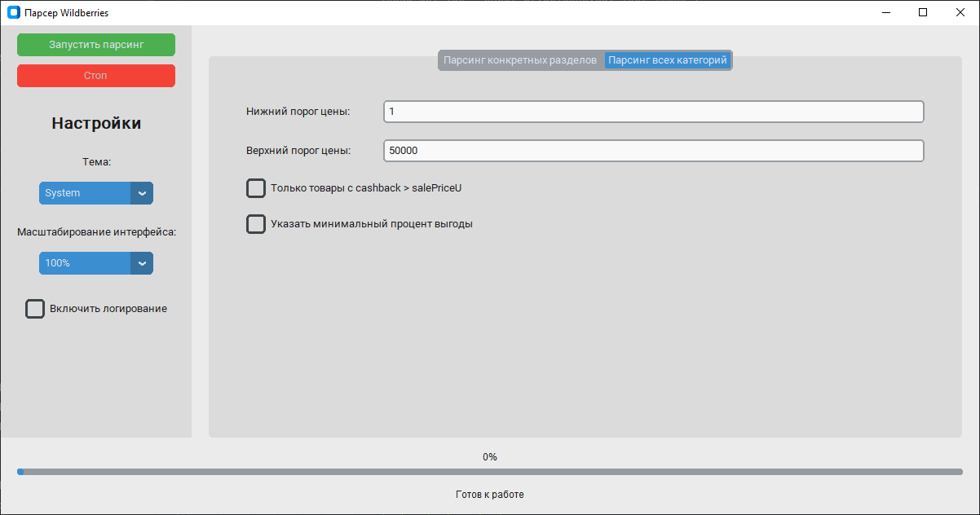Close the Парсер Wildberries window
Viewport: 980px width, 515px height.
[960, 13]
